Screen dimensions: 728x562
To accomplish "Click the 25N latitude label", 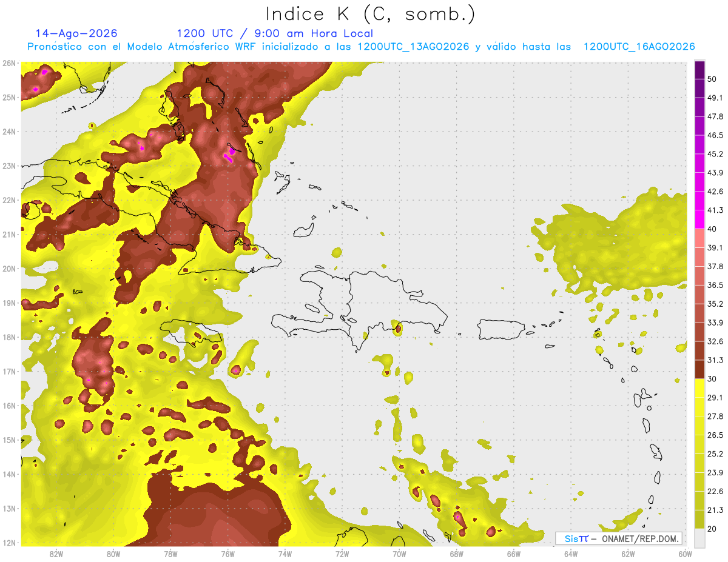I will [x=9, y=97].
